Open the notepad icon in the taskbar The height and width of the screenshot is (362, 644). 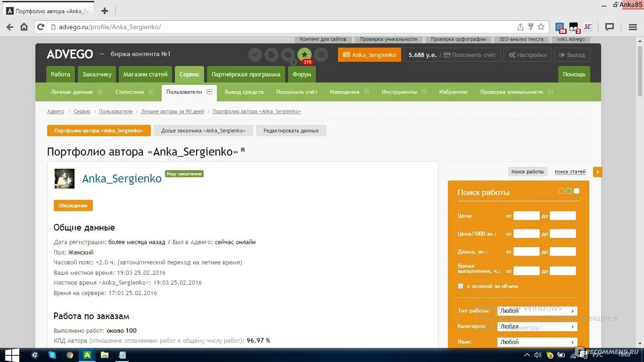(x=122, y=355)
